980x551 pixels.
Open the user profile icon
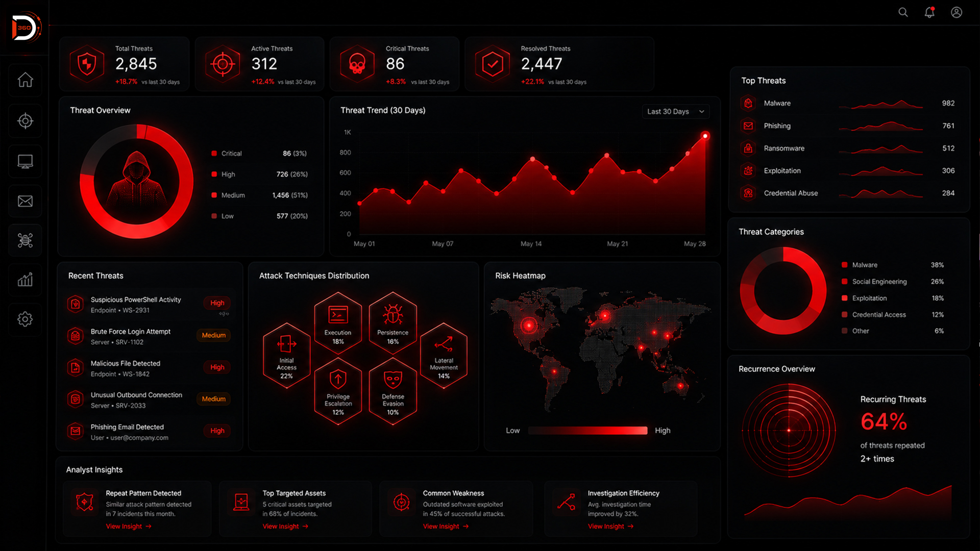(x=957, y=12)
